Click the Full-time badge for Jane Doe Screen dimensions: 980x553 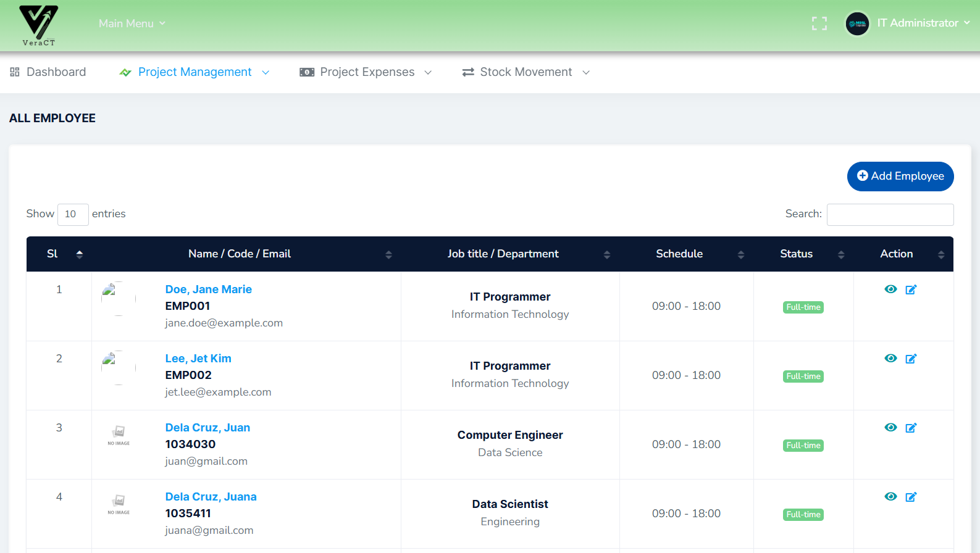click(803, 307)
